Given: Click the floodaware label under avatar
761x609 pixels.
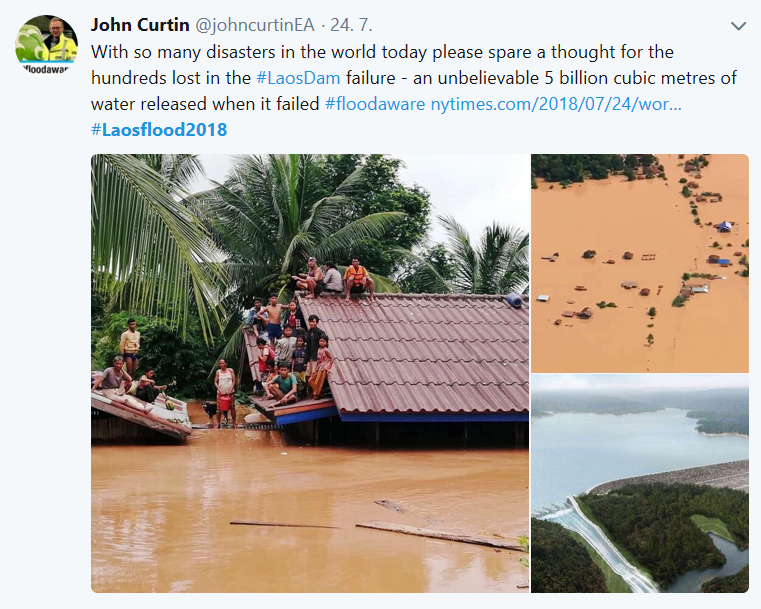Looking at the screenshot, I should coord(46,69).
